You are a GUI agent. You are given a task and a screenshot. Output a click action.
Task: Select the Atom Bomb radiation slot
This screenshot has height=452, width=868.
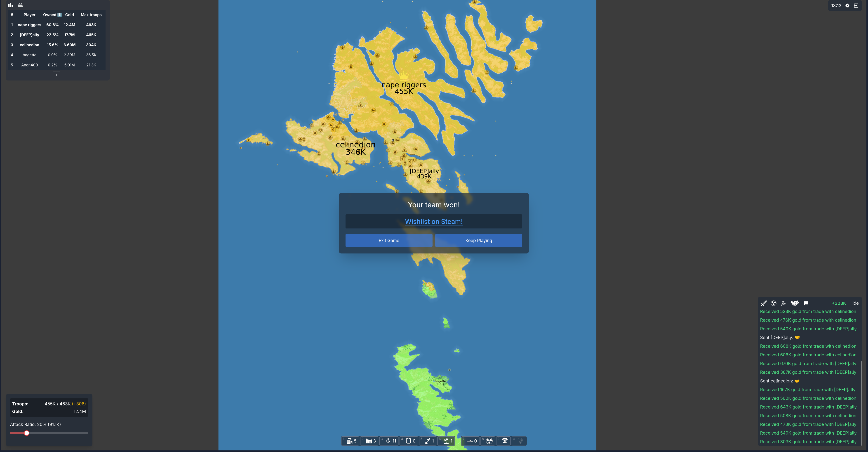489,440
